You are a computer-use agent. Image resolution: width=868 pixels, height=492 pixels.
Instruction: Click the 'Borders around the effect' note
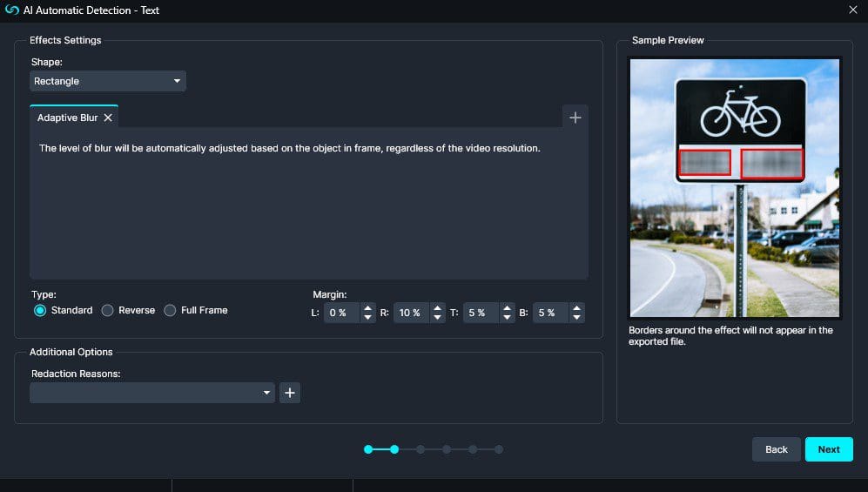click(730, 336)
